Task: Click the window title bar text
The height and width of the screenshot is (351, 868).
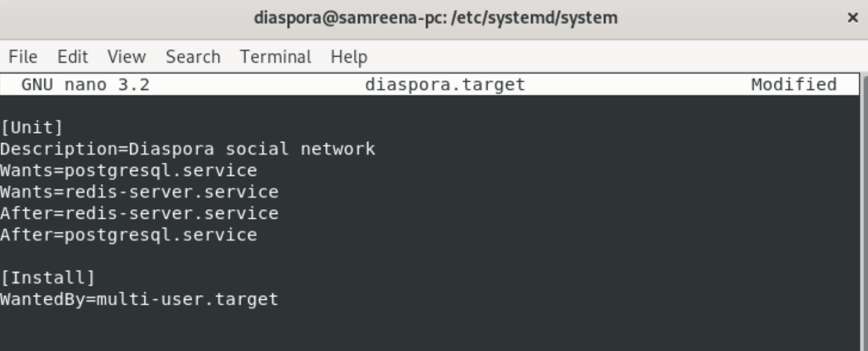Action: (x=436, y=19)
